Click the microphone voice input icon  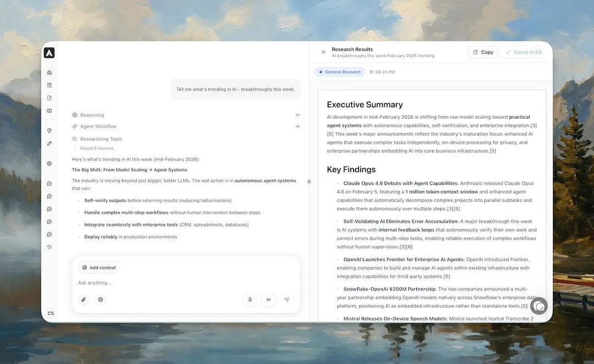tap(250, 300)
